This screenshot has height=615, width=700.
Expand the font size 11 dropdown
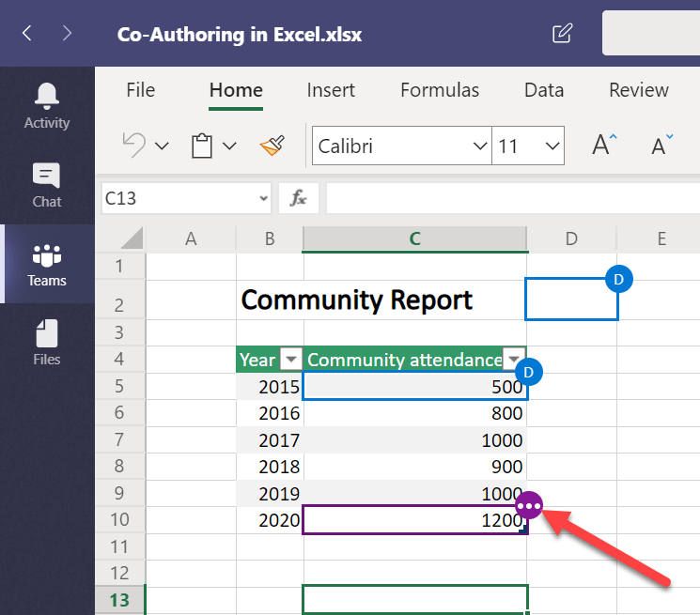point(552,146)
